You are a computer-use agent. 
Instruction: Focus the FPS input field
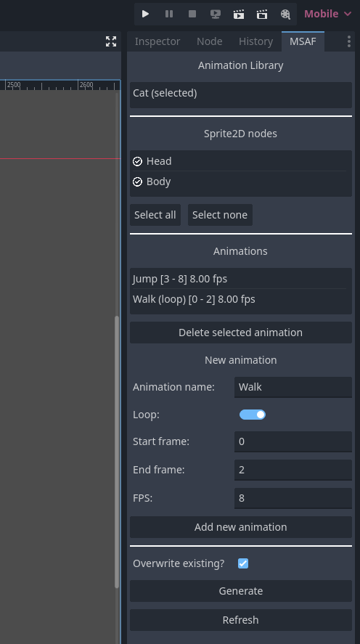(293, 498)
